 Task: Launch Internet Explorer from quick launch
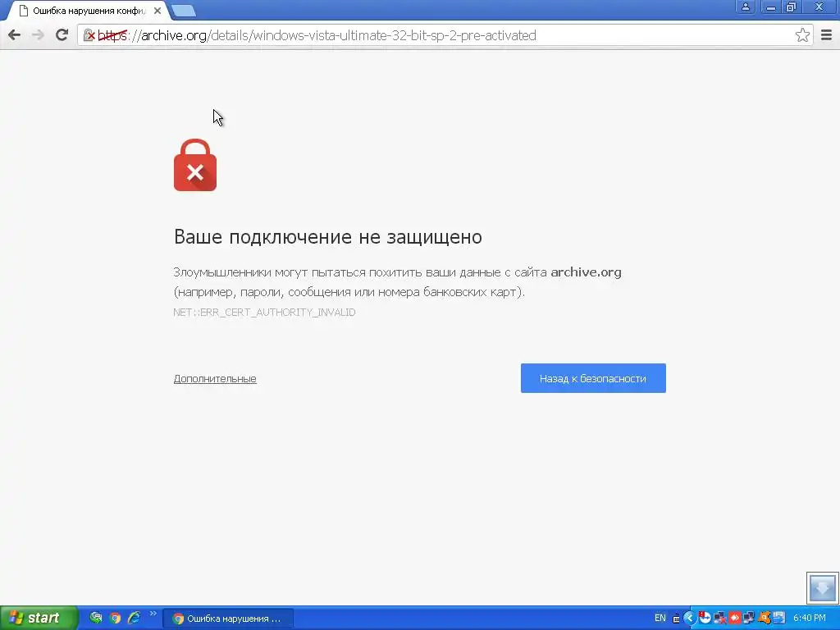click(134, 618)
